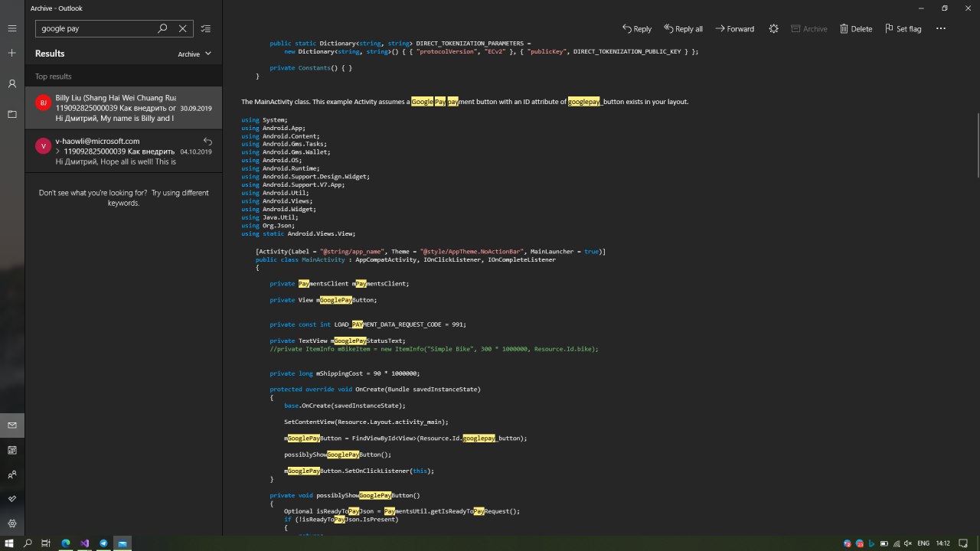Open Windows taskbar search

pyautogui.click(x=28, y=543)
